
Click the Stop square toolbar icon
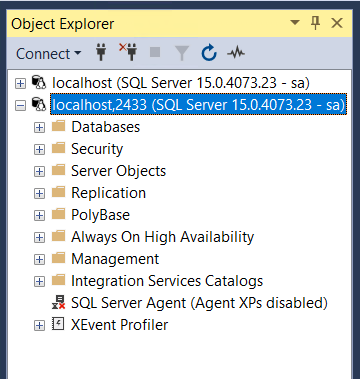pos(155,52)
